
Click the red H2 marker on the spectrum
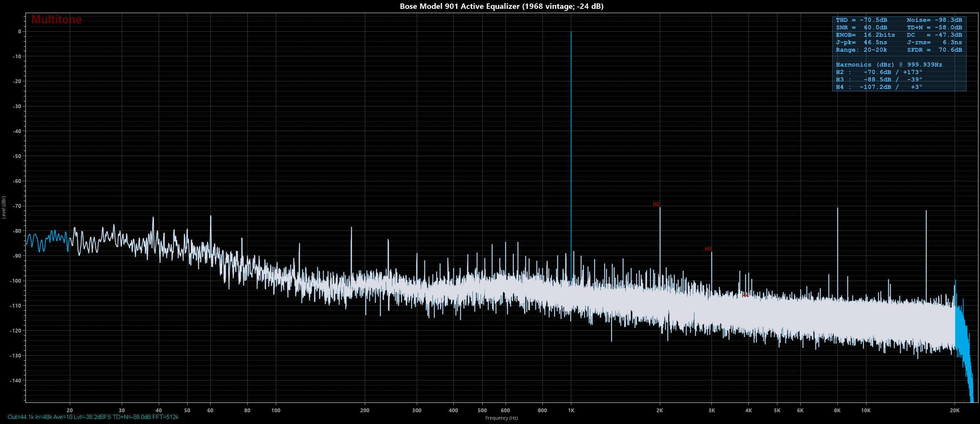tap(656, 204)
